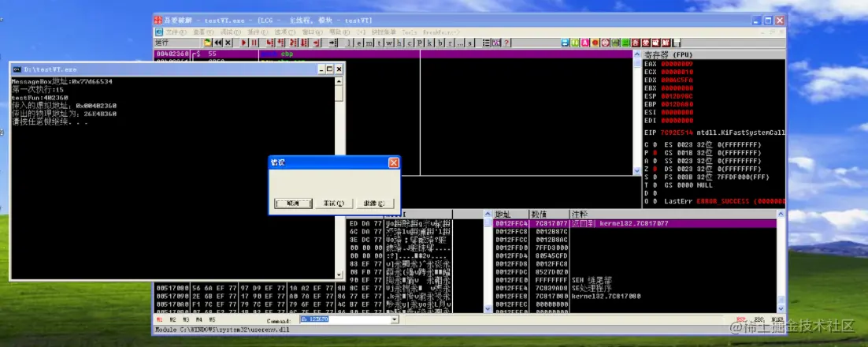Show windows list via W button
This screenshot has width=868, height=347.
(x=388, y=43)
